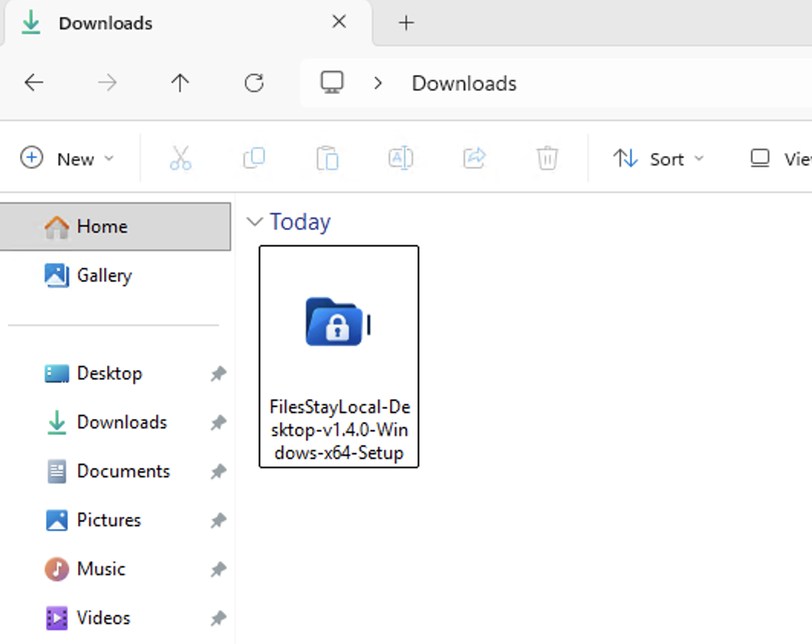Open the New item menu

pyautogui.click(x=67, y=158)
